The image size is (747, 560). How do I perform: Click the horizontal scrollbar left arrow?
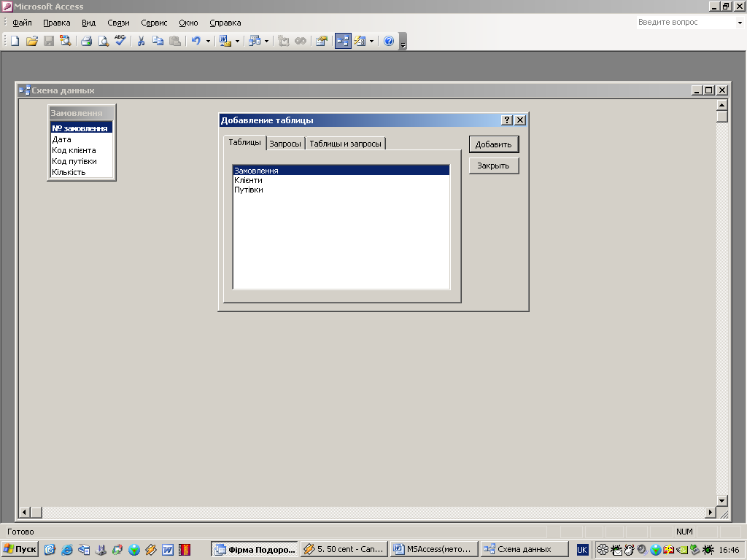coord(25,513)
